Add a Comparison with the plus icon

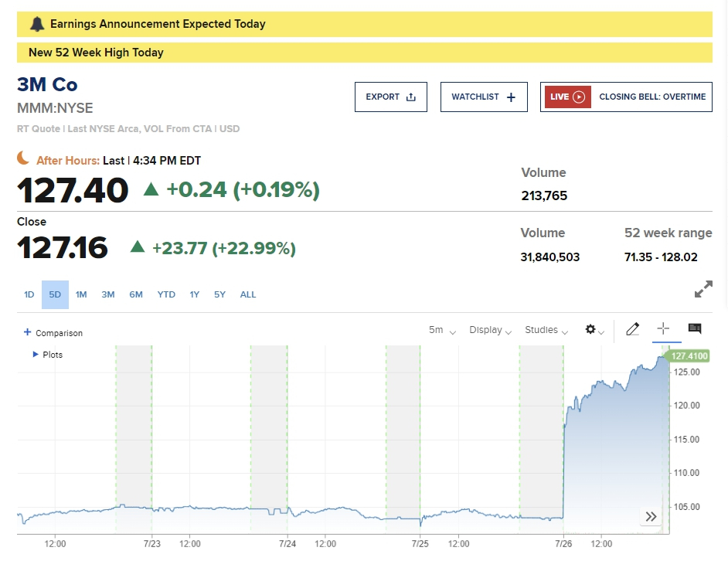pos(28,332)
